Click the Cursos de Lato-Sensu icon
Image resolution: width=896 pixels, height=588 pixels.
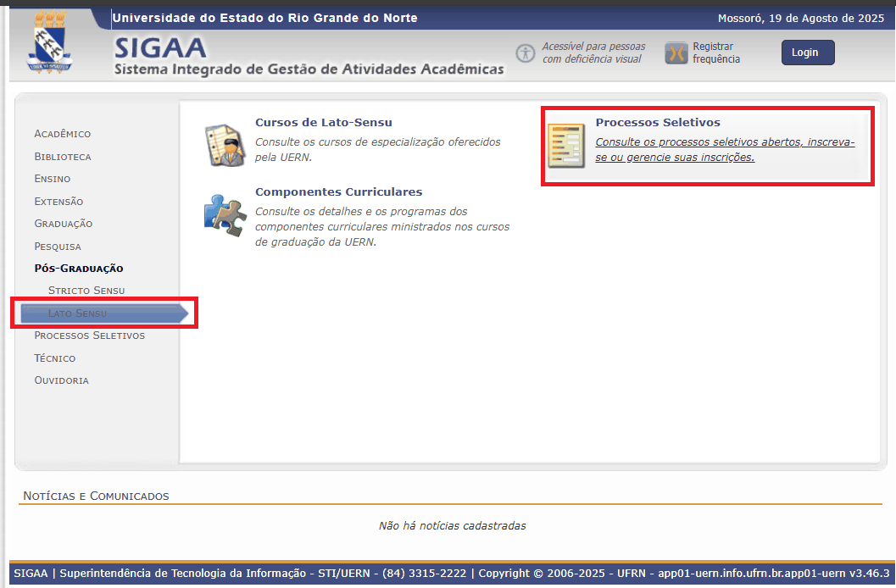(x=225, y=145)
